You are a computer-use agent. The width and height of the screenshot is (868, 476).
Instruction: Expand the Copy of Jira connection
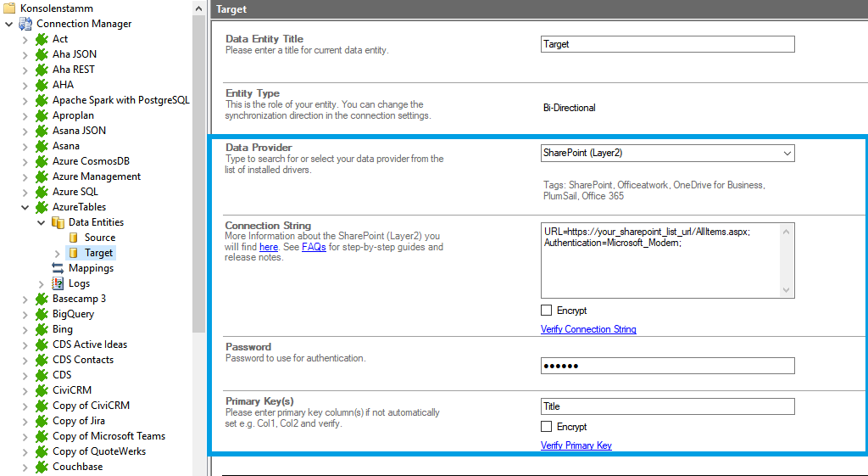coord(25,421)
